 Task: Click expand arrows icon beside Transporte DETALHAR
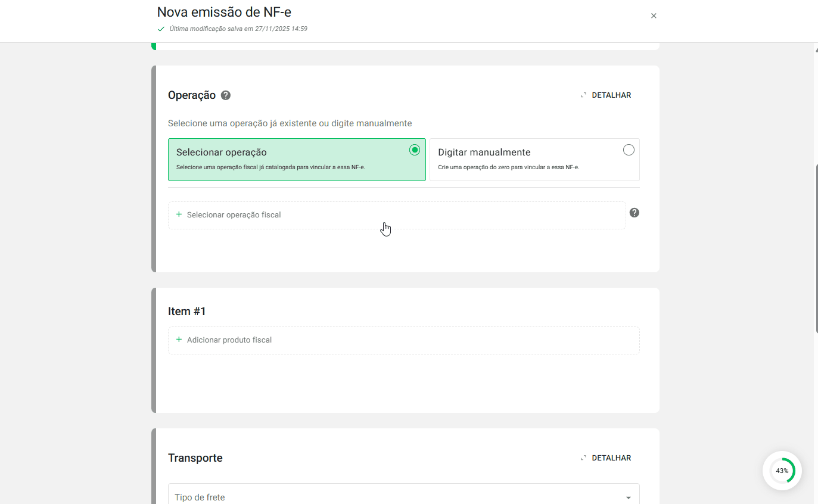point(583,457)
